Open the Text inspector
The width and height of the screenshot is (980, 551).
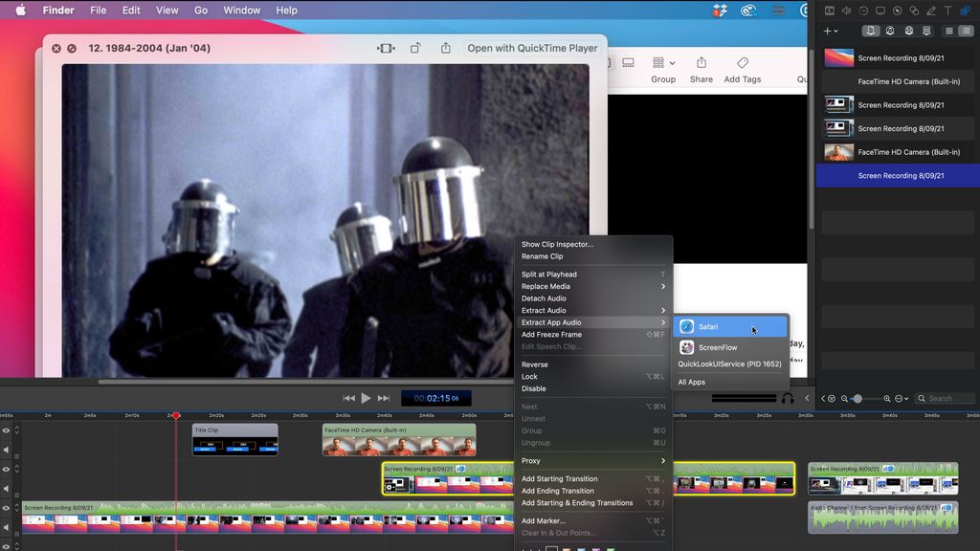click(x=949, y=11)
